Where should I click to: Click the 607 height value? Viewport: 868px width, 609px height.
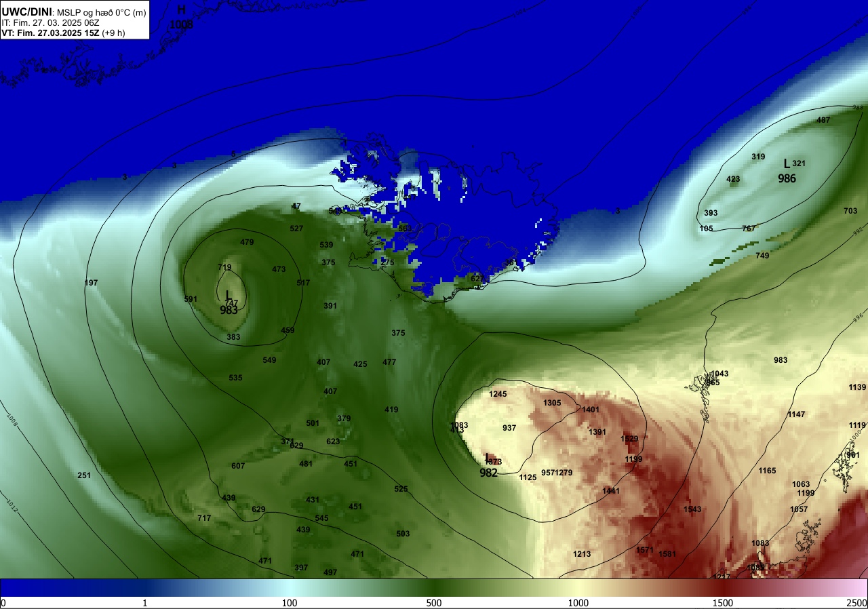(238, 466)
